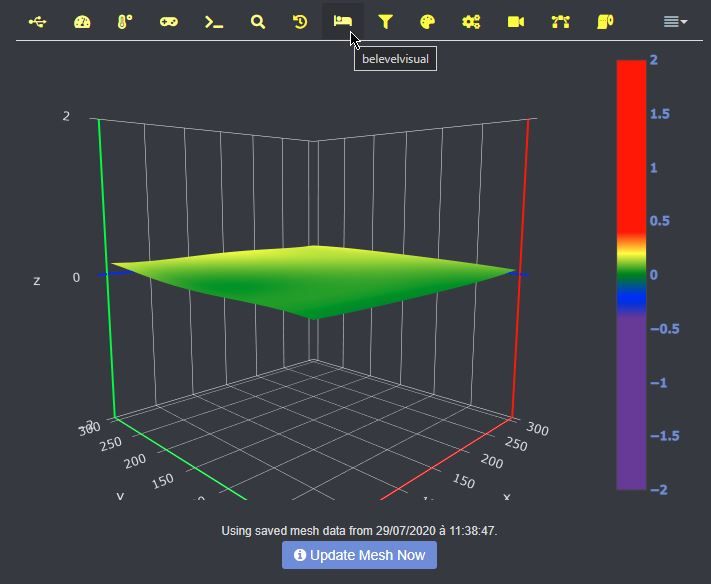Click colorbar label 1.5

[x=660, y=114]
